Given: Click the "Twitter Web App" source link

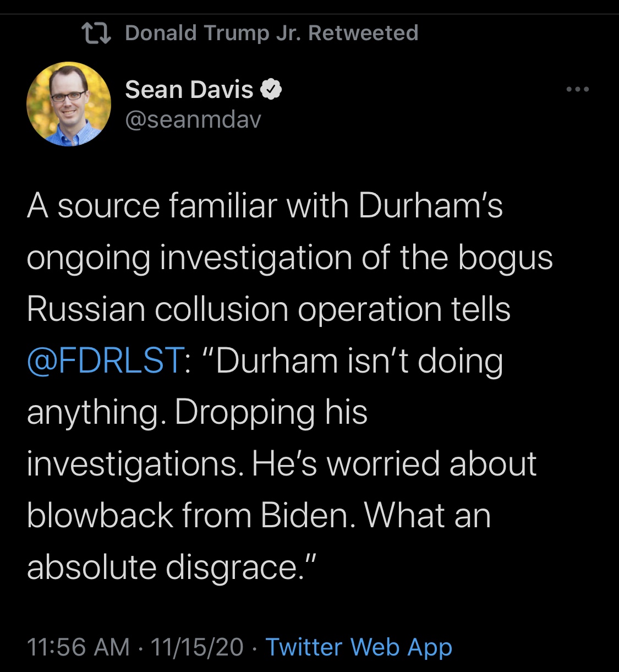Looking at the screenshot, I should click(x=359, y=647).
